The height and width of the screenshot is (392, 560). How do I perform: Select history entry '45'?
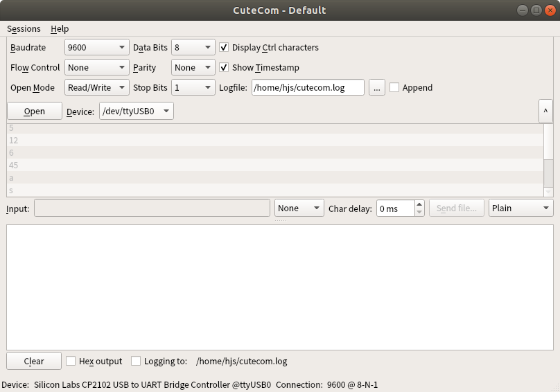275,165
